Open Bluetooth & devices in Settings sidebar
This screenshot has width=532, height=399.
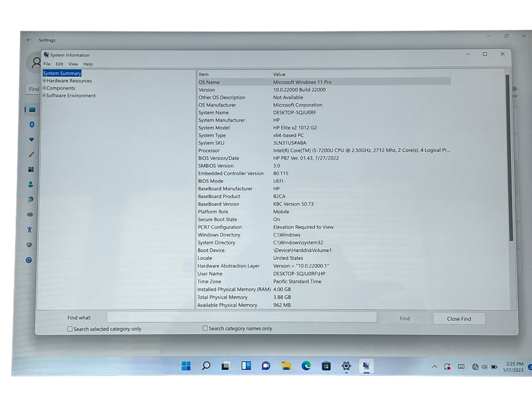32,124
